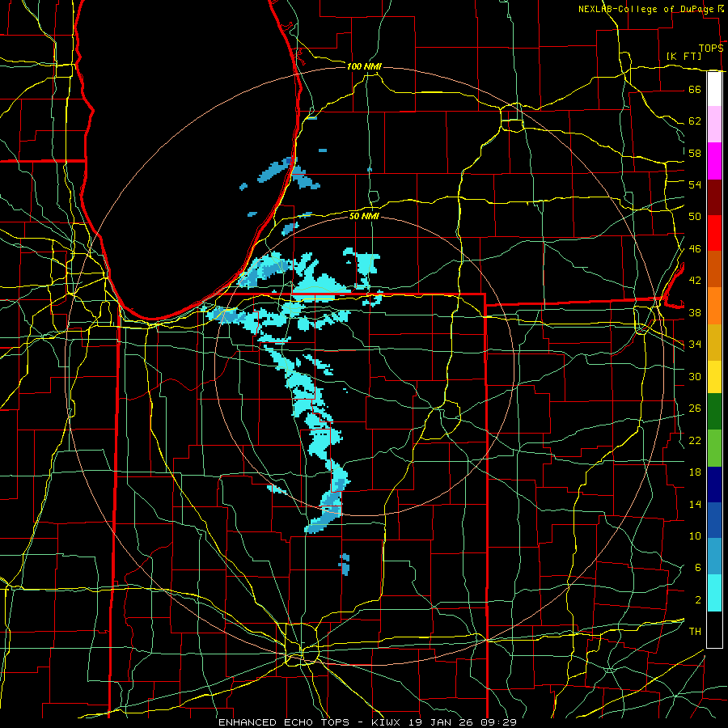Click the '54' legend value

[x=695, y=184]
